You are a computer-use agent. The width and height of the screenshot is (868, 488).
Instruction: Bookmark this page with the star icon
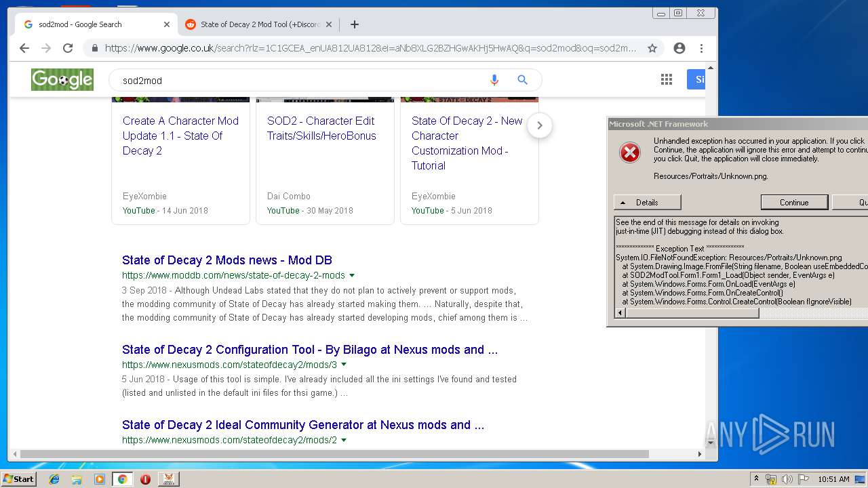point(652,48)
